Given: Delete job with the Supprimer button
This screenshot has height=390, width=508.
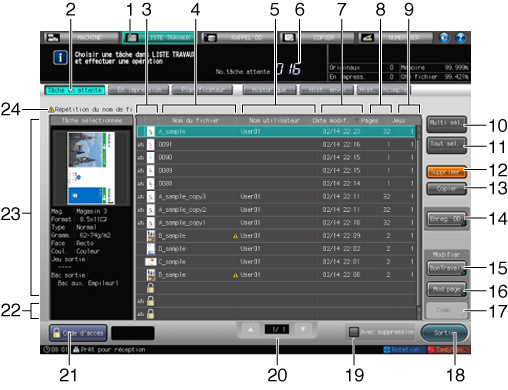Looking at the screenshot, I should (x=446, y=172).
